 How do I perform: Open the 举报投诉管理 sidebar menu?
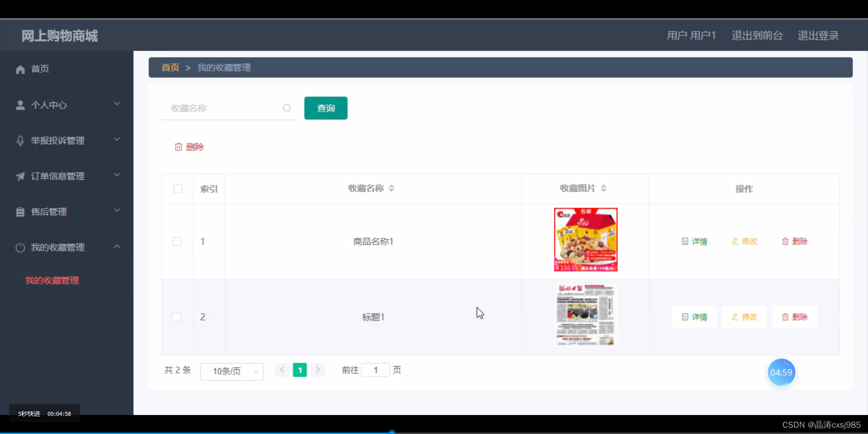(67, 141)
